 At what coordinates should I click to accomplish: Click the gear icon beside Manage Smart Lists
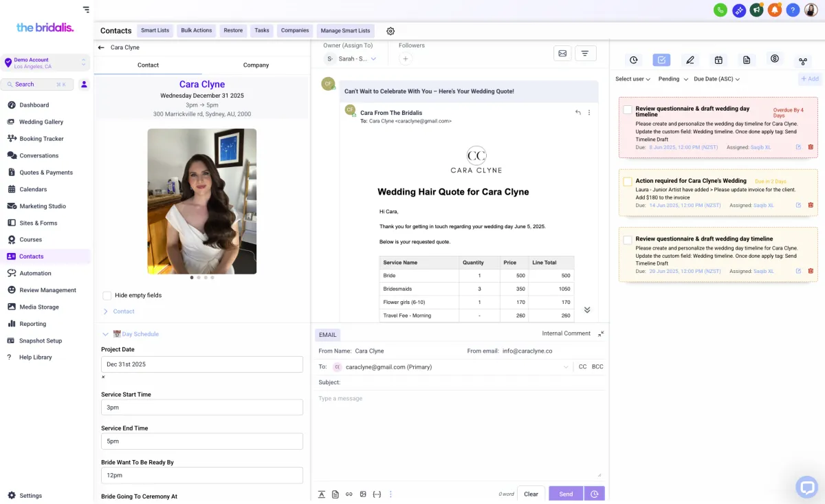coord(390,31)
